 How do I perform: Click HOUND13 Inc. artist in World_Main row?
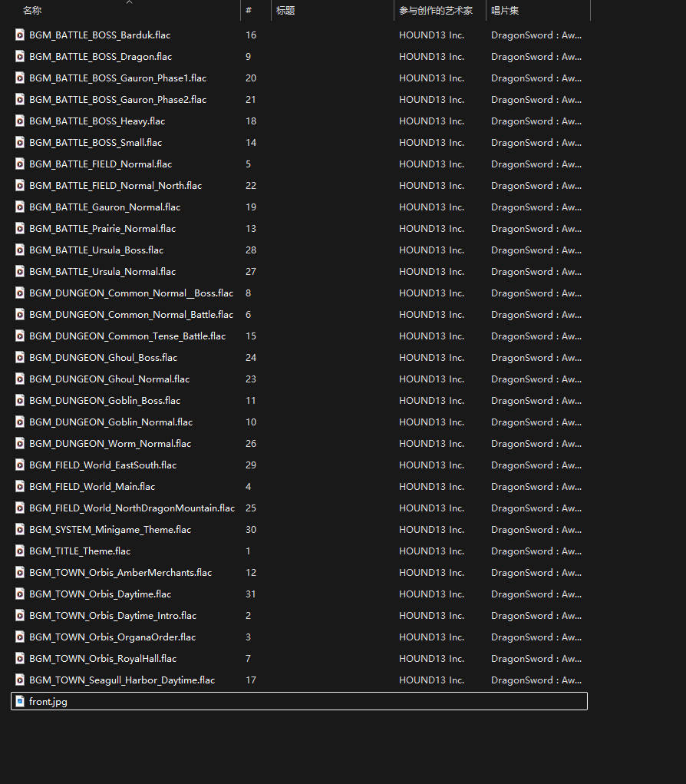(432, 487)
